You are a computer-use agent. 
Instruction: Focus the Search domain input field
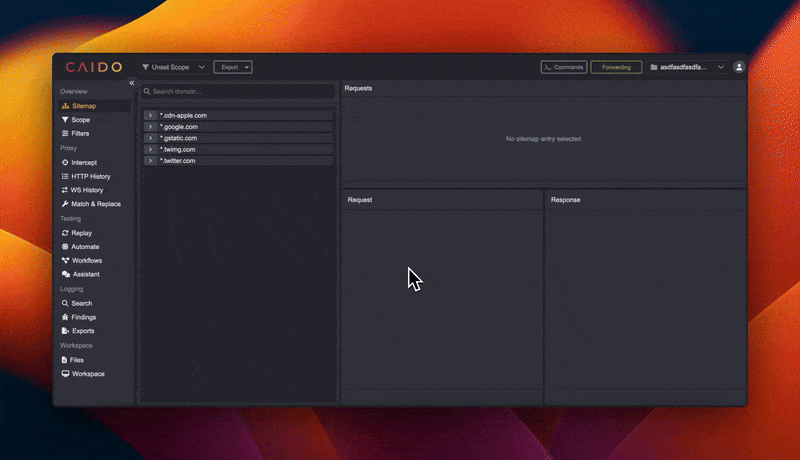(239, 91)
